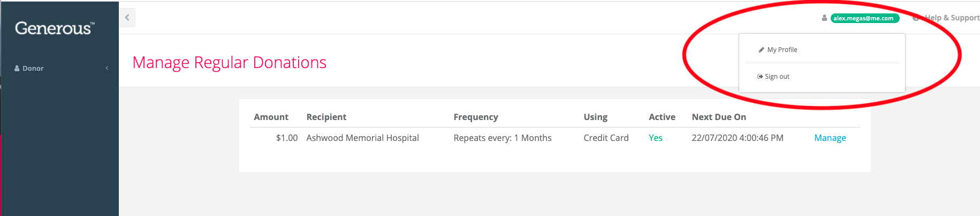Click the Generous logo
Viewport: 980px width, 216px height.
click(55, 28)
